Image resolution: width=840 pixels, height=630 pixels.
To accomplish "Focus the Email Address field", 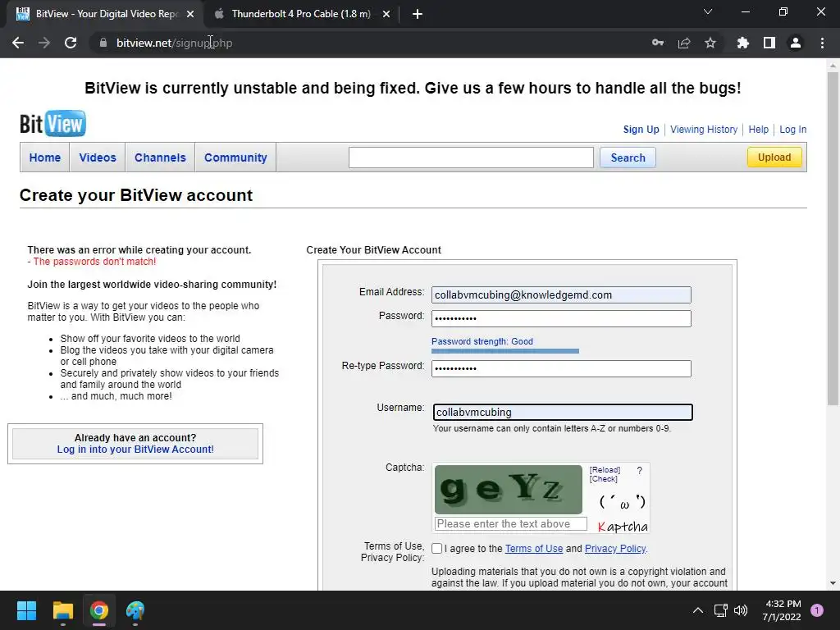I will tap(561, 294).
